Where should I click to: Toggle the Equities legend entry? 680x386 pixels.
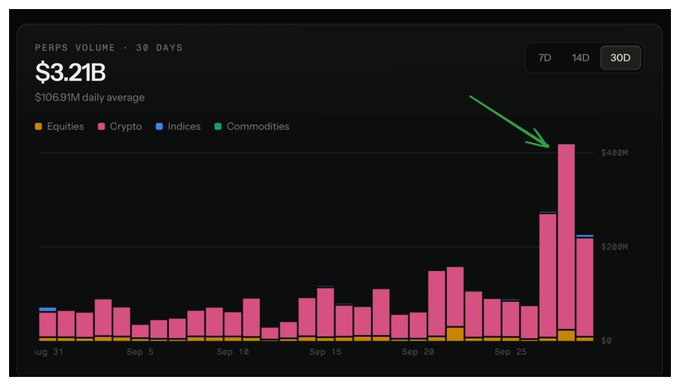point(59,126)
